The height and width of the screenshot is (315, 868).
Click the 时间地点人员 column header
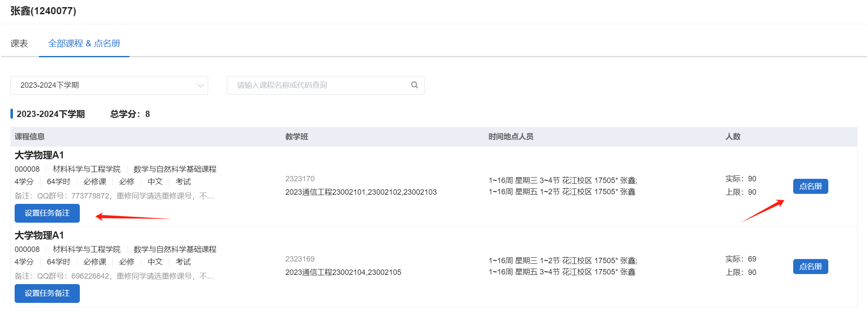point(511,137)
